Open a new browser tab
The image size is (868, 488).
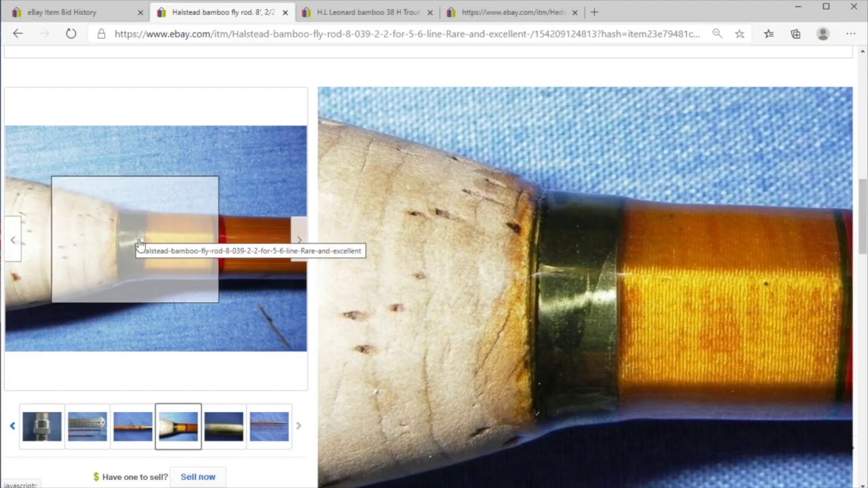coord(595,12)
